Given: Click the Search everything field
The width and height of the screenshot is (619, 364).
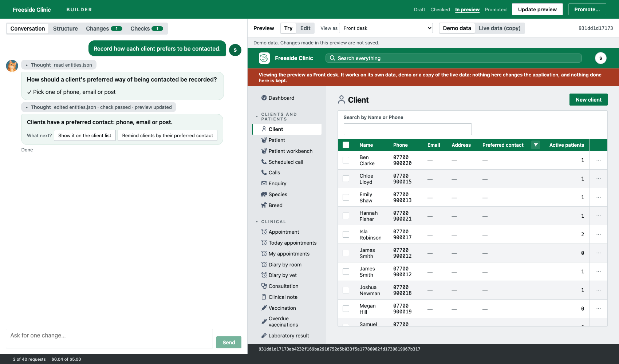Looking at the screenshot, I should click(x=454, y=58).
